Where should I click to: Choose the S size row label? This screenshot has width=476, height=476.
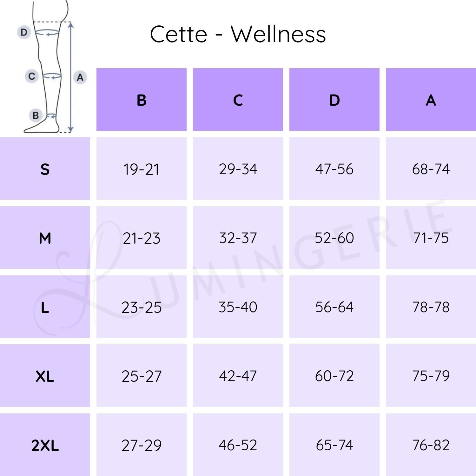tap(45, 169)
